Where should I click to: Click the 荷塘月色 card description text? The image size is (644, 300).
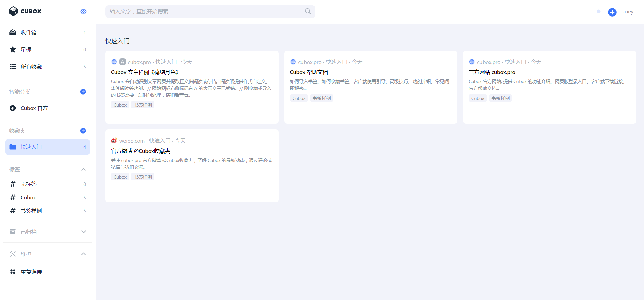pos(191,88)
